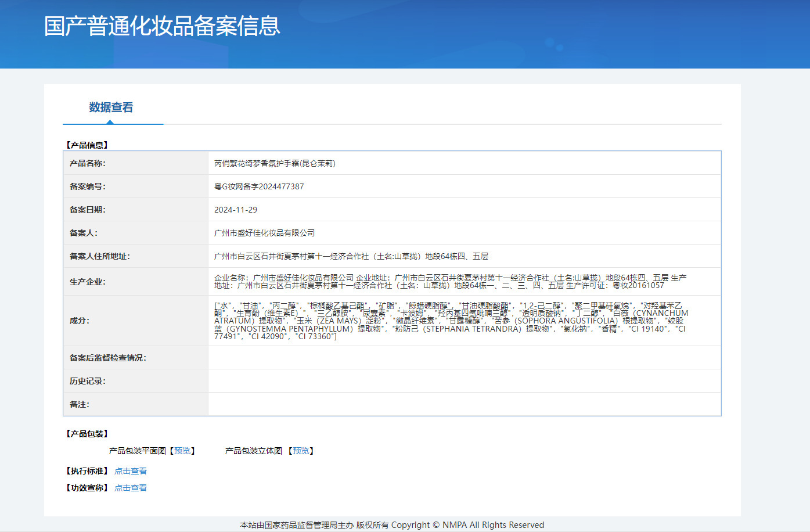Click the 【产品包装】 section header
Image resolution: width=810 pixels, height=532 pixels.
coord(87,434)
